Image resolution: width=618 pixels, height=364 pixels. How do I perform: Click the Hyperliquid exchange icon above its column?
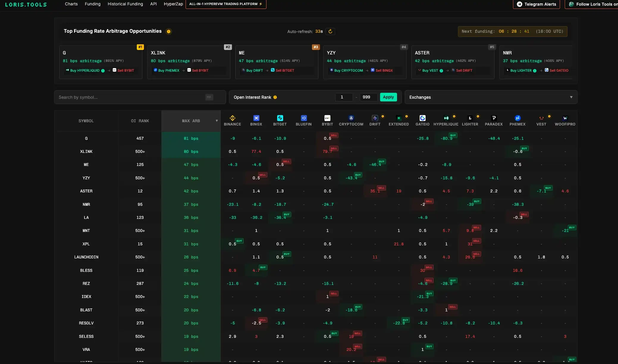coord(446,118)
